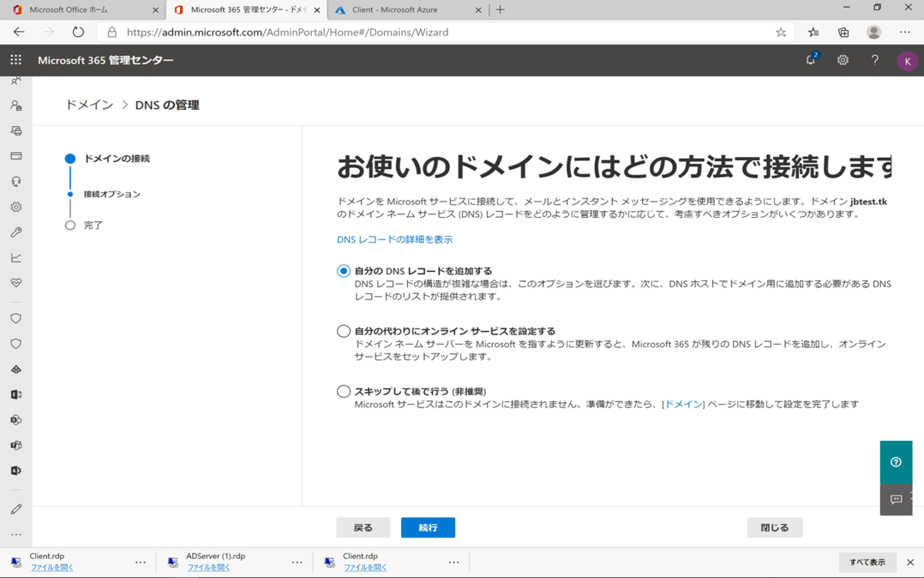Close the Microsoft Office ホーム tab
The image size is (924, 578).
[x=156, y=10]
